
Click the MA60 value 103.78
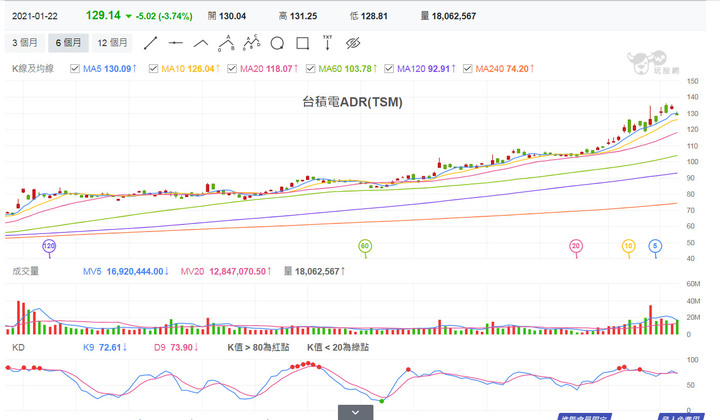point(358,68)
